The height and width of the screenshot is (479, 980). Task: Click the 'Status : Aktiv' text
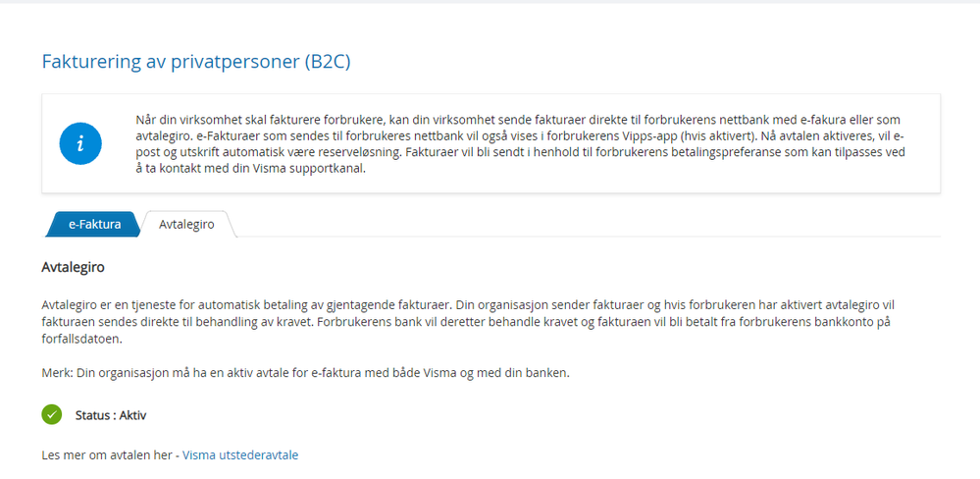click(111, 414)
